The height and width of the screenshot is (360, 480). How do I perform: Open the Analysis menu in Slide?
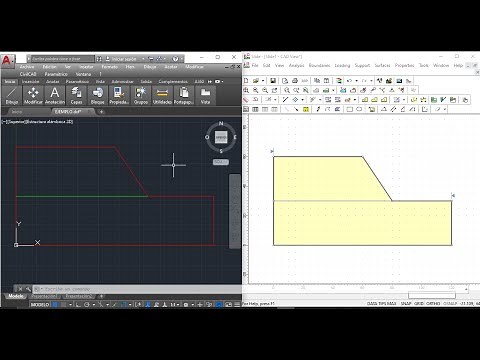click(x=296, y=65)
